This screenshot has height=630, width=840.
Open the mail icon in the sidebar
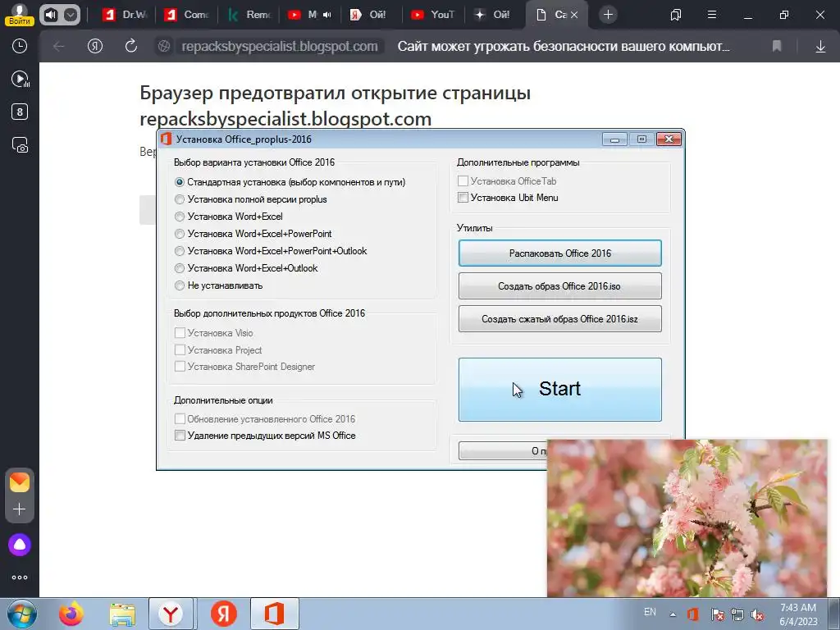(x=20, y=482)
